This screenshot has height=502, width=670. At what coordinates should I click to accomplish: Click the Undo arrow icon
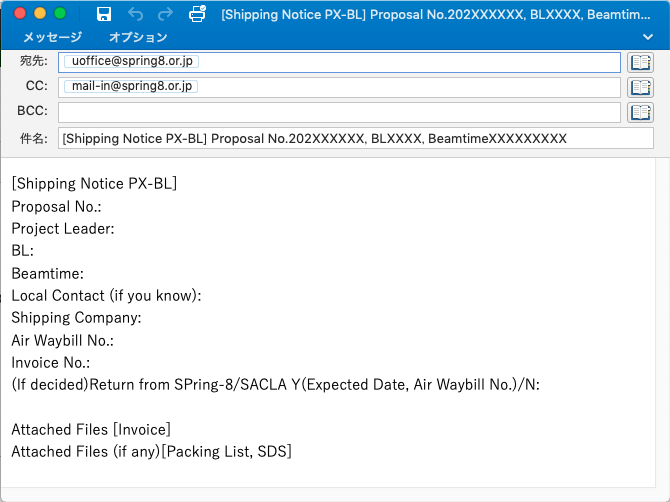pyautogui.click(x=135, y=14)
